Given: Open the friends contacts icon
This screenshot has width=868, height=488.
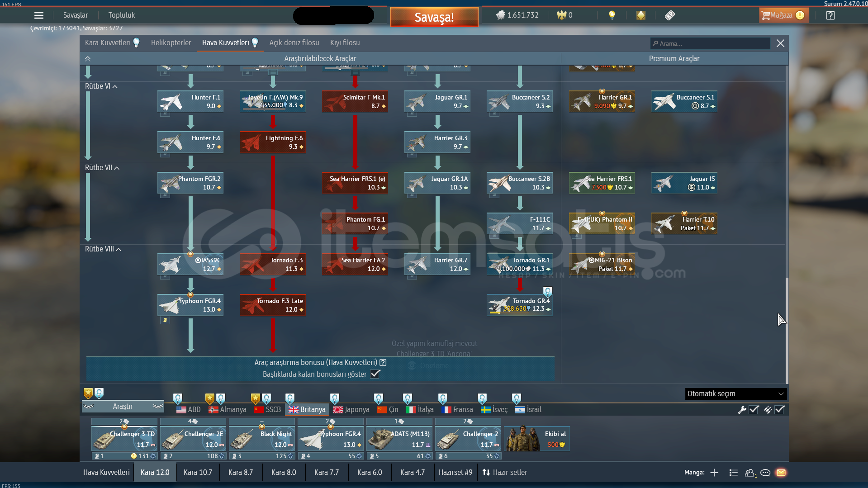Looking at the screenshot, I should pos(750,473).
